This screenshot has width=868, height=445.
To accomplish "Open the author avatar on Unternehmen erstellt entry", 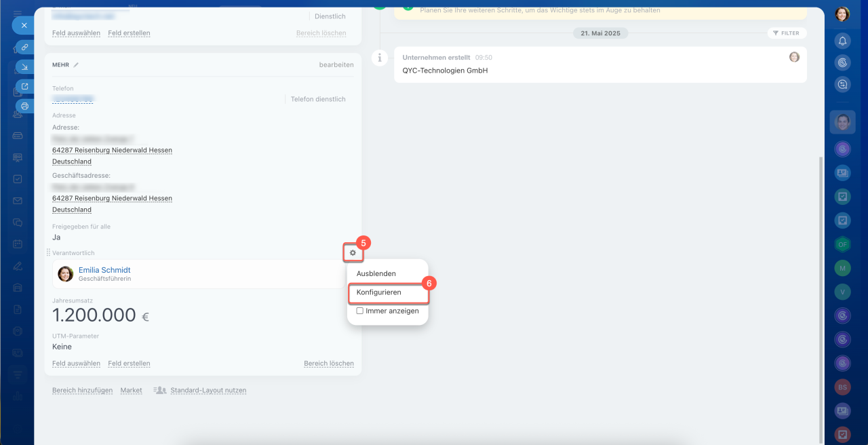I will tap(794, 57).
